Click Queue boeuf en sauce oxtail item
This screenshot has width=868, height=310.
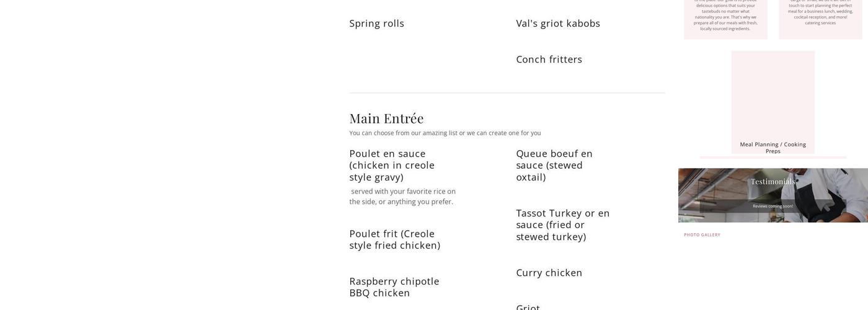point(554,165)
